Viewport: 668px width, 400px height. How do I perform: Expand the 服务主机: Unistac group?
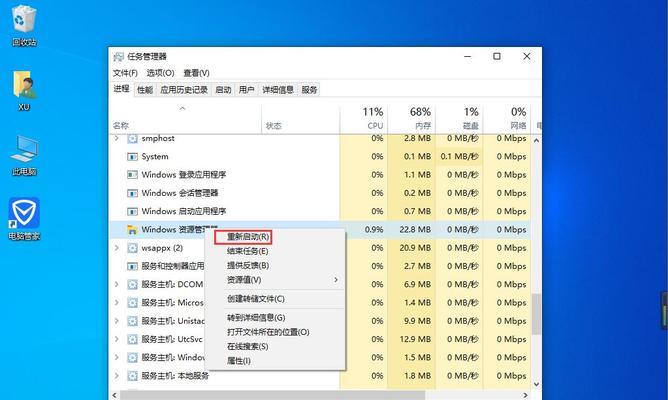116,321
